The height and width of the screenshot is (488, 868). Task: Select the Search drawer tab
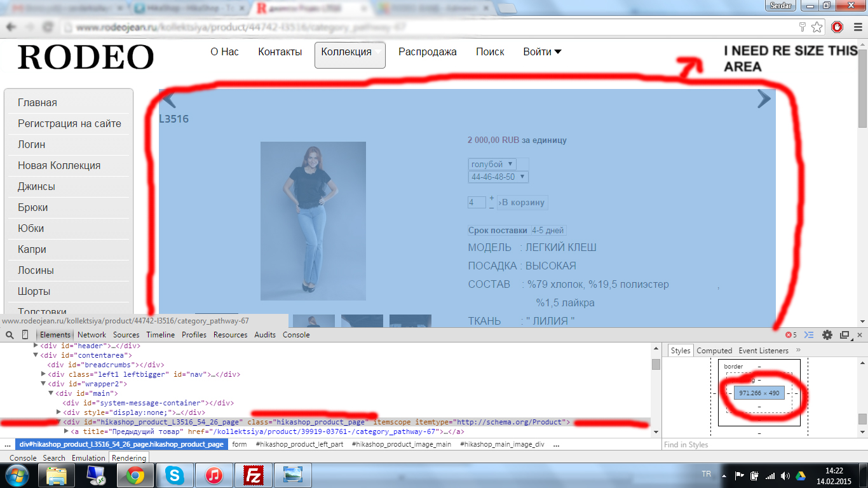(x=54, y=457)
